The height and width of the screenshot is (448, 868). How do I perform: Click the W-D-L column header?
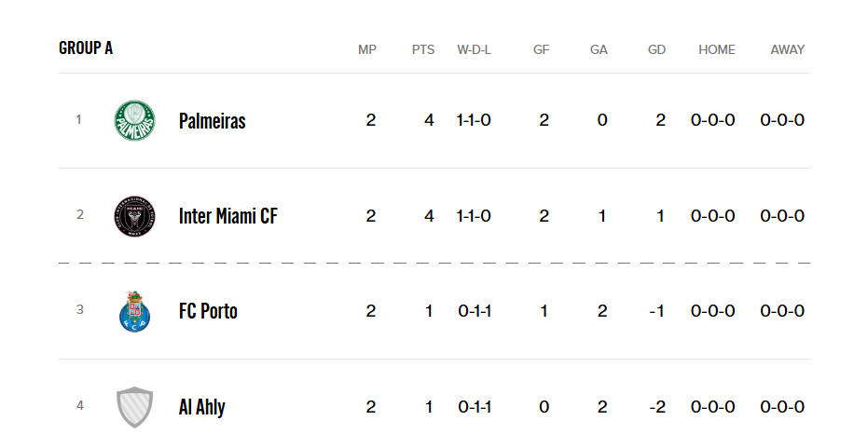pyautogui.click(x=474, y=49)
